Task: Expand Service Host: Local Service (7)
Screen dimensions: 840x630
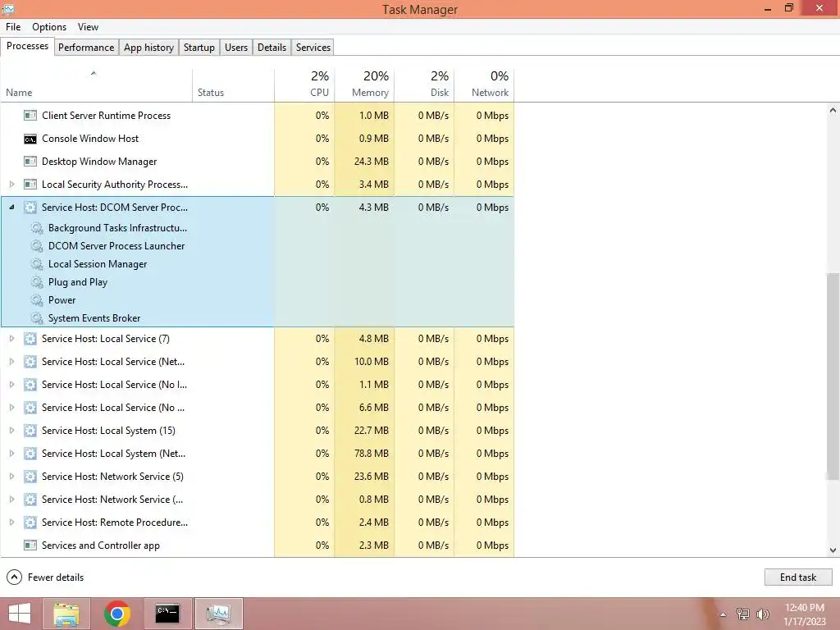Action: pyautogui.click(x=11, y=339)
